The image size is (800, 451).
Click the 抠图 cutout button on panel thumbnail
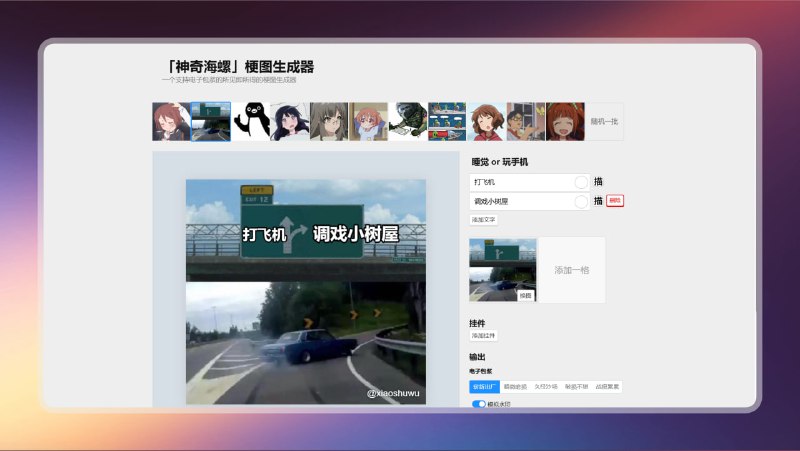coord(526,295)
